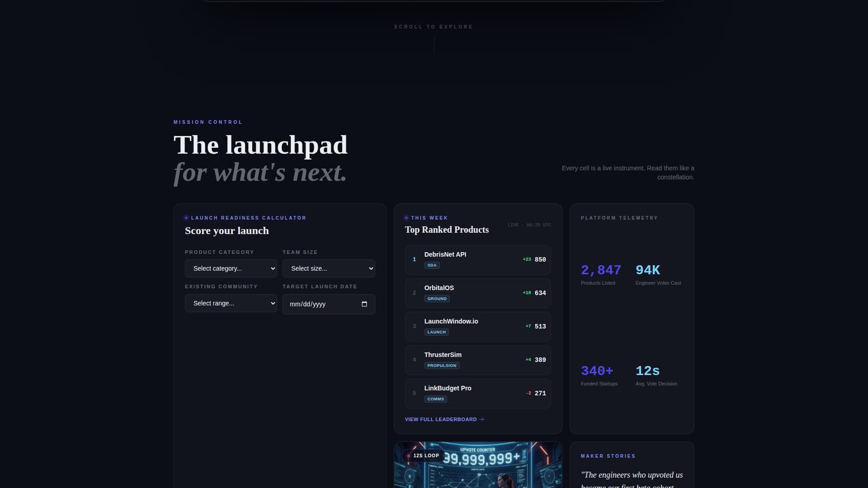Click the leaderboard arrow icon
Screen dimensions: 868x488
tap(481, 419)
